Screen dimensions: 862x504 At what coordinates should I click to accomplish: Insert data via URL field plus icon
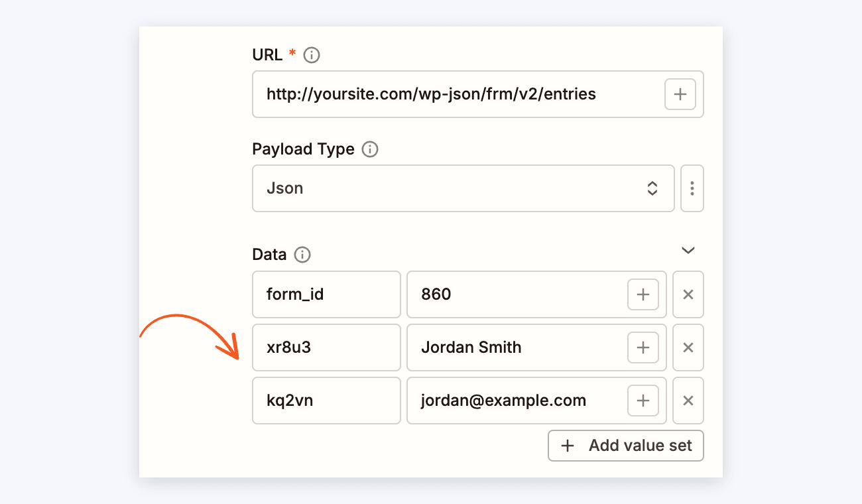point(680,94)
